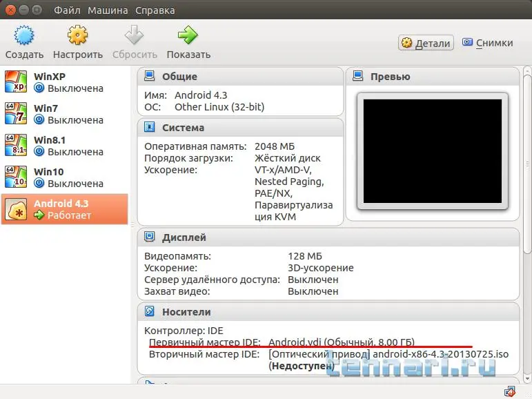
Task: Open the Дисплей section header
Action: pyautogui.click(x=328, y=237)
